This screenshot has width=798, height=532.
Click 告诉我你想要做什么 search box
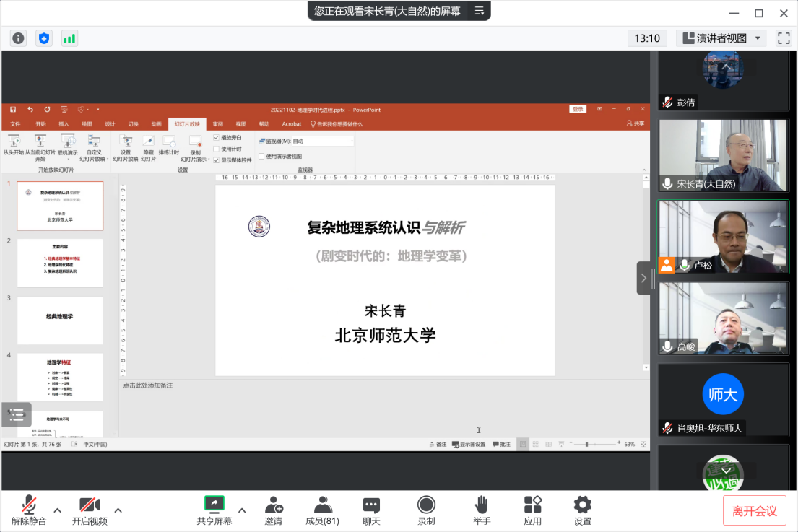tap(337, 124)
